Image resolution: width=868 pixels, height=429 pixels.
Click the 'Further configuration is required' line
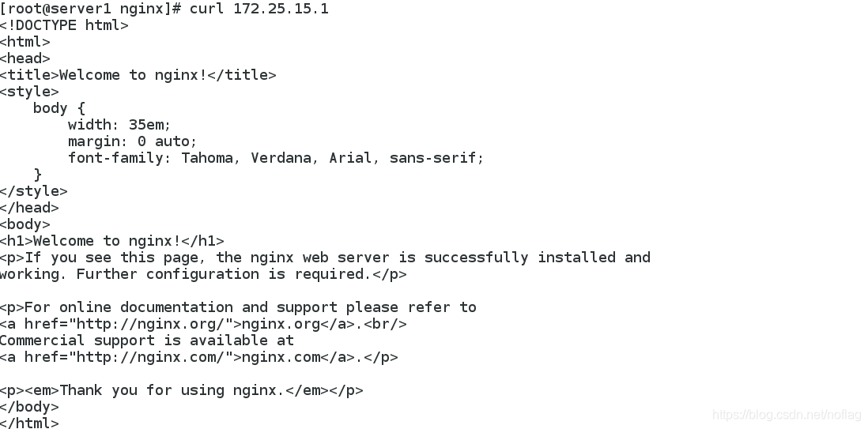[203, 275]
